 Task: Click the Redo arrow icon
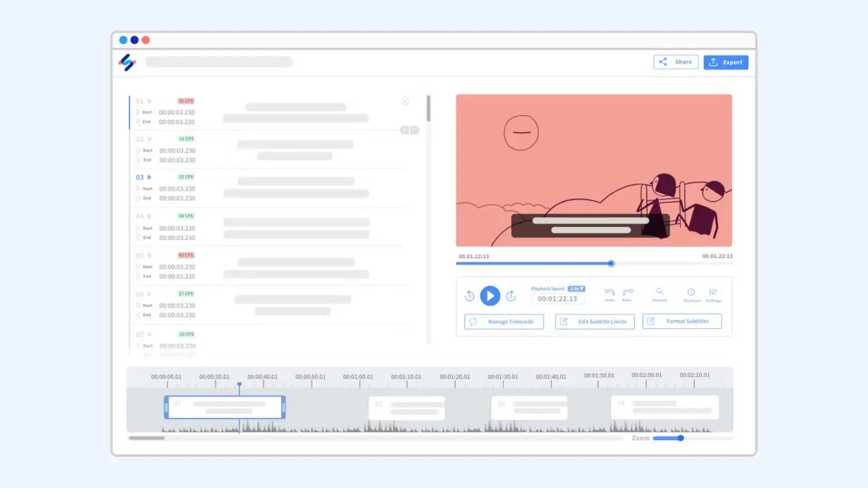pyautogui.click(x=627, y=292)
